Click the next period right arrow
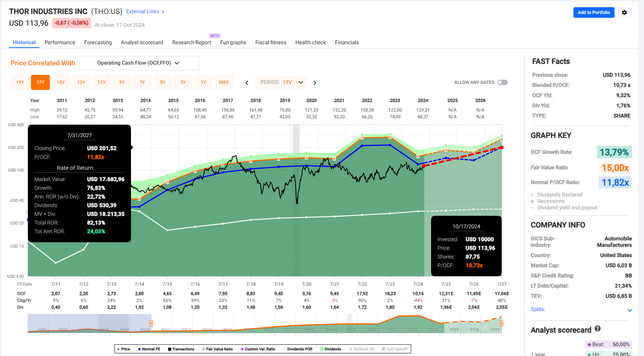Screen dimensions: 644x356 [315, 82]
